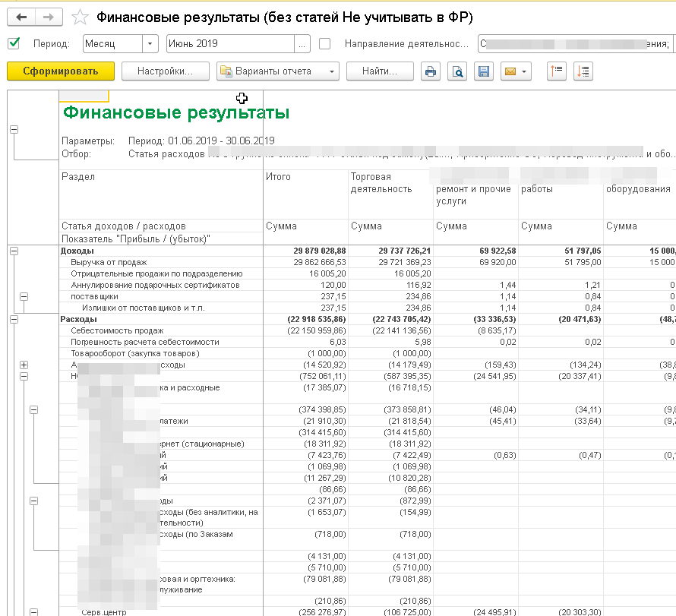Expand the collapsed row with plus sign
This screenshot has height=616, width=676.
point(24,365)
